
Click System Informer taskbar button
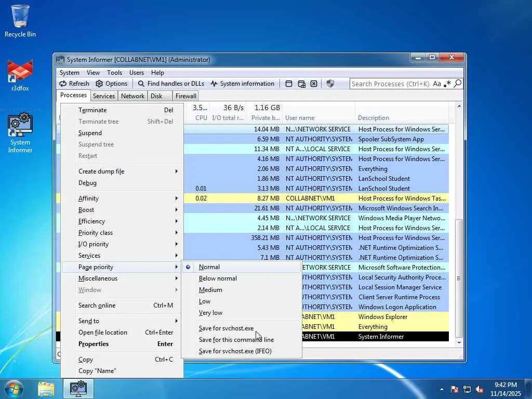(x=78, y=389)
